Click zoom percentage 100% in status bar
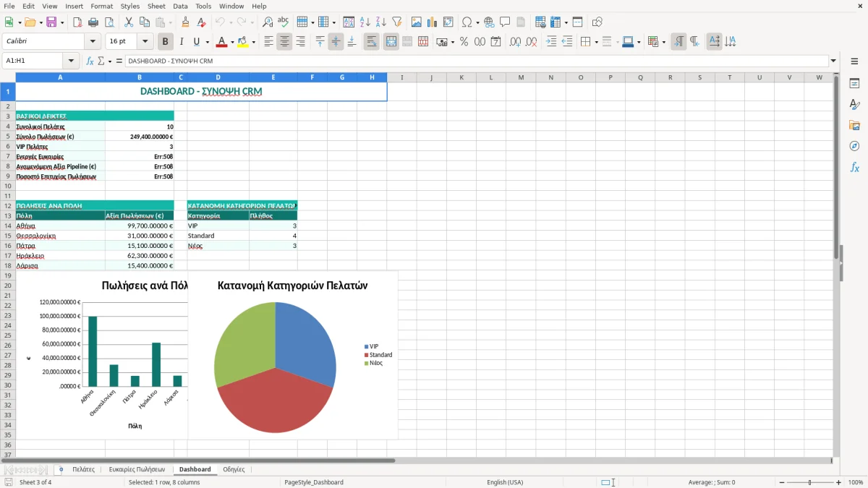 [x=856, y=482]
